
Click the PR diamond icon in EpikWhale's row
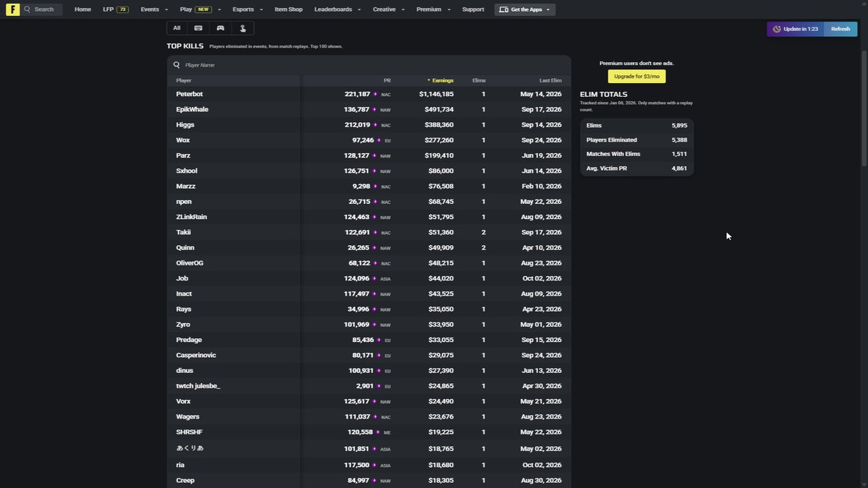(375, 110)
